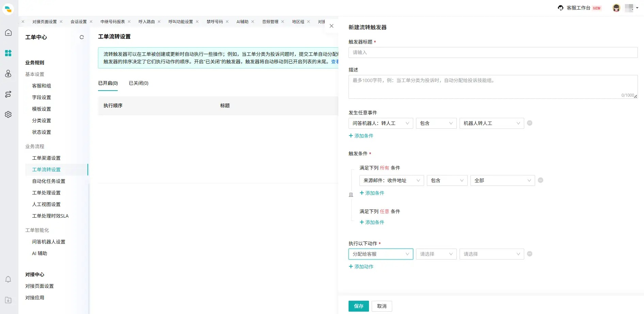Open the 机器人转人工 value dropdown
The height and width of the screenshot is (314, 644).
pyautogui.click(x=492, y=123)
